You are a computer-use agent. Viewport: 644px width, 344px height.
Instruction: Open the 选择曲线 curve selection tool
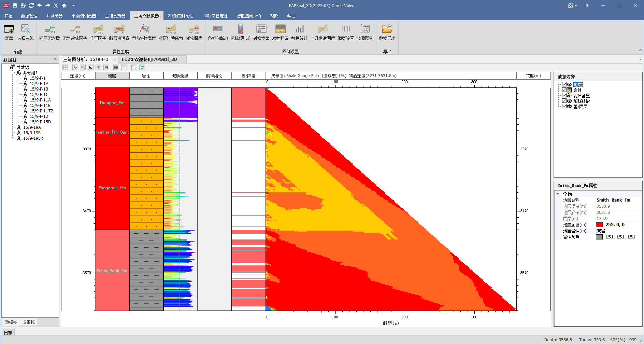pyautogui.click(x=26, y=32)
